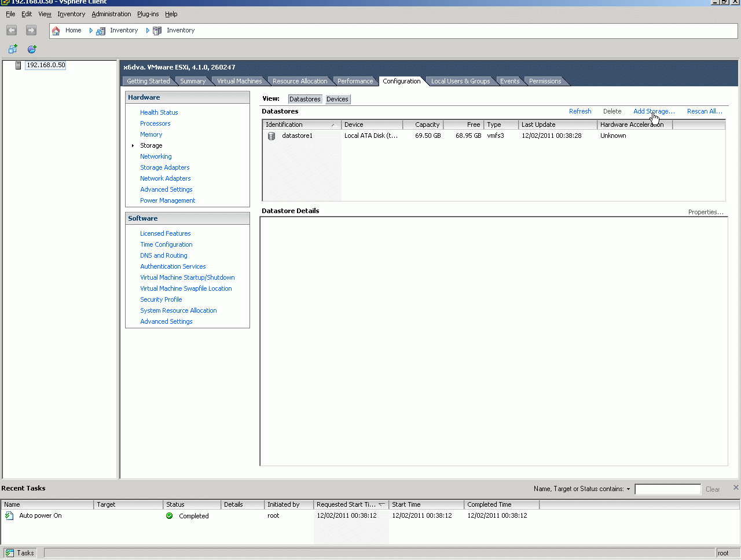
Task: Click the Tasks icon in status bar
Action: tap(10, 553)
